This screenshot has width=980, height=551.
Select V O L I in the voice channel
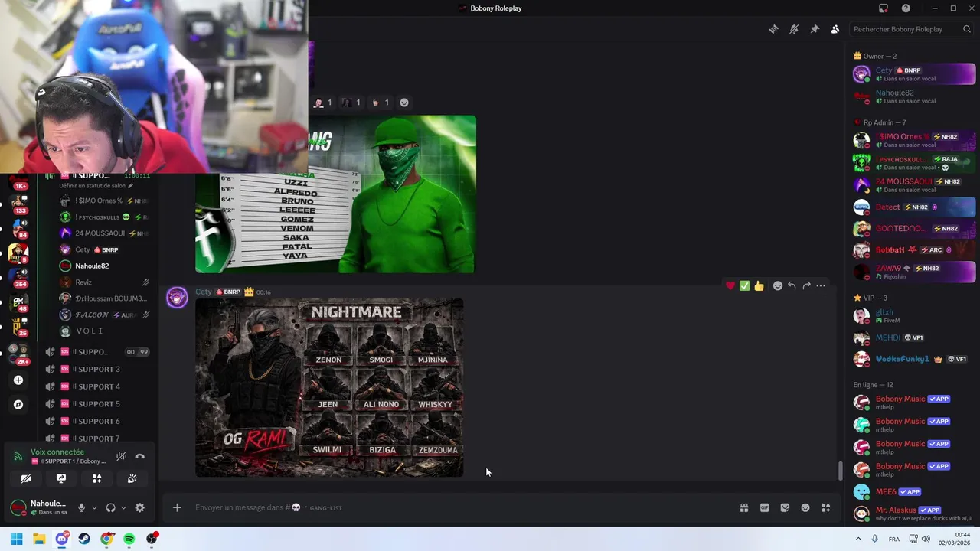click(103, 331)
